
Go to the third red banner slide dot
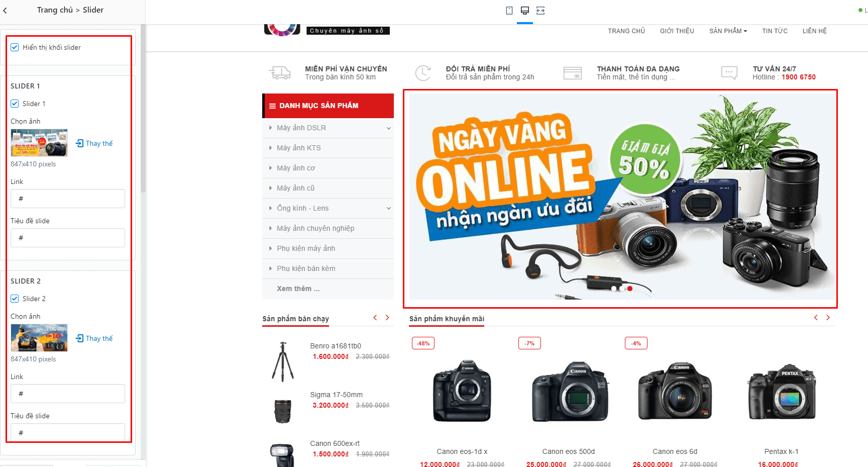coord(630,289)
